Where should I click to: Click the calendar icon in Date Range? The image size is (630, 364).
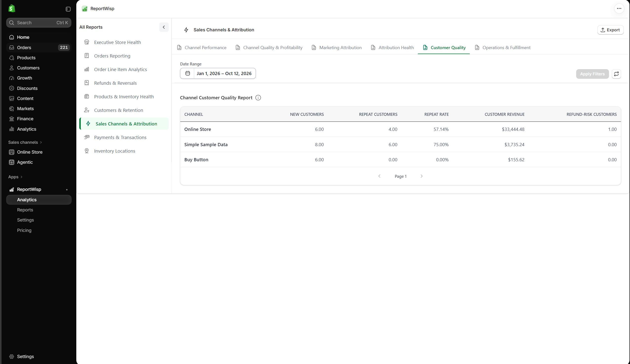(187, 73)
